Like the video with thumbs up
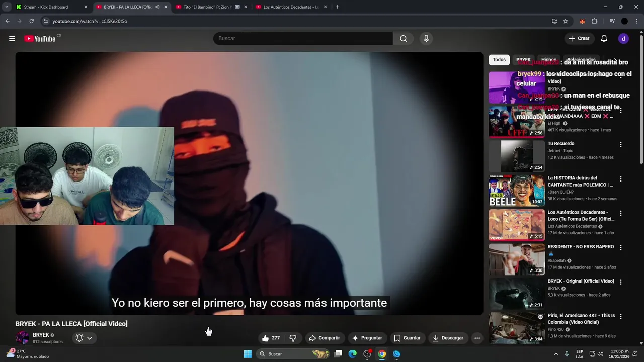Viewport: 644px width, 362px height. click(x=271, y=338)
